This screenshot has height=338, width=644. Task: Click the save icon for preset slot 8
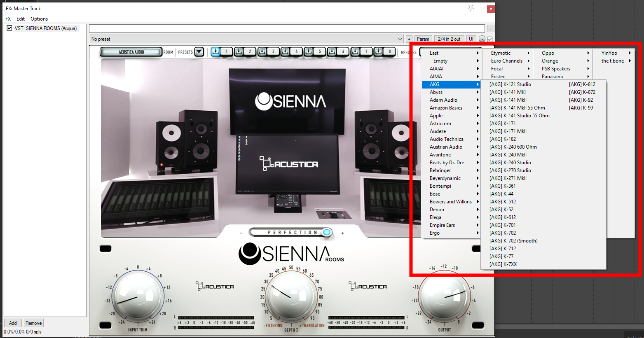pyautogui.click(x=378, y=52)
